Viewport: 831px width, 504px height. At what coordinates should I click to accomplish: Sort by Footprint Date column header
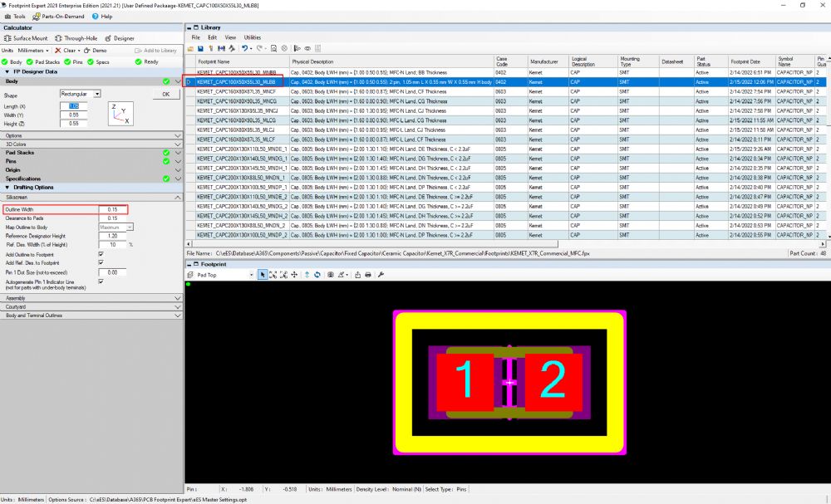(x=751, y=61)
